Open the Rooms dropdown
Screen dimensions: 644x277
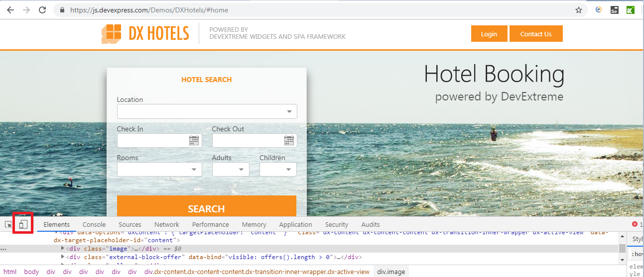(x=194, y=170)
